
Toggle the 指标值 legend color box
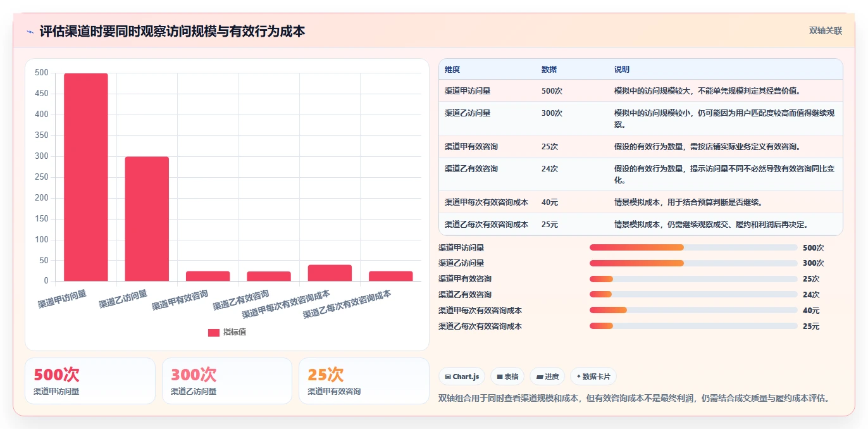click(x=214, y=333)
